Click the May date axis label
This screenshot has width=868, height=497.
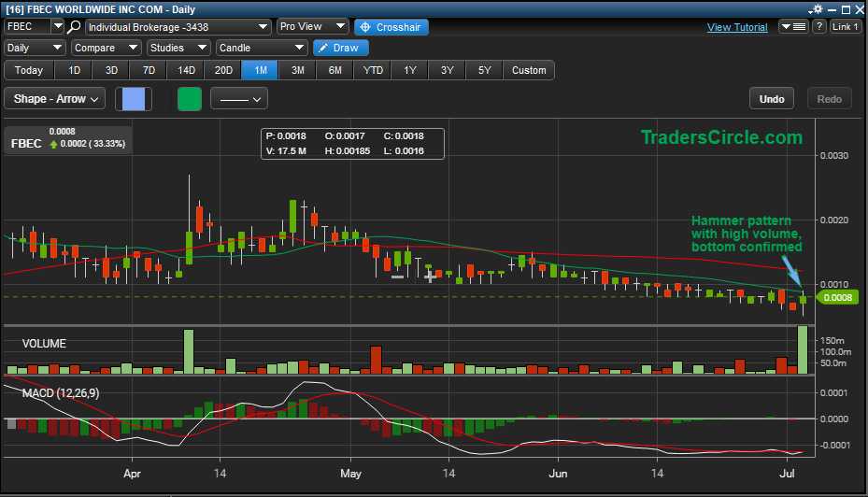click(x=350, y=474)
